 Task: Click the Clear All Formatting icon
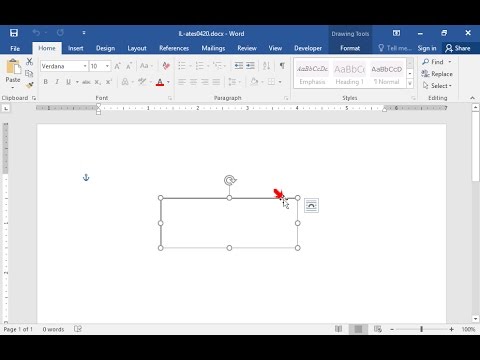166,66
